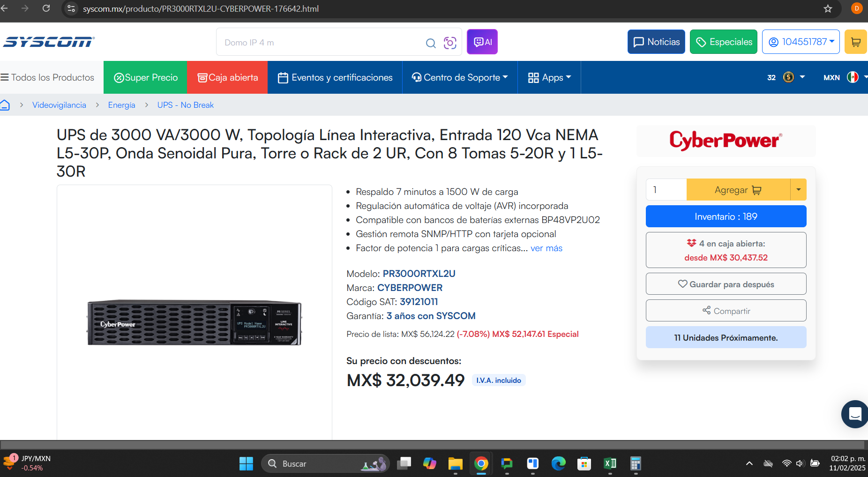Open File Explorer from taskbar

(455, 463)
